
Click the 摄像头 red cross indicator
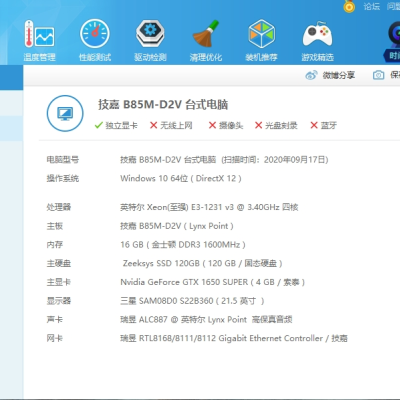[212, 125]
